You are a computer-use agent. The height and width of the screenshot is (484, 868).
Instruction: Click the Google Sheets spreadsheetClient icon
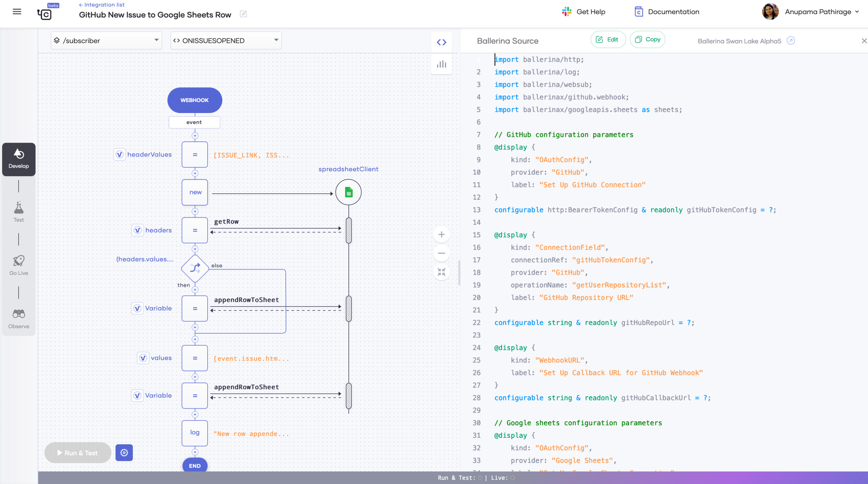click(348, 193)
